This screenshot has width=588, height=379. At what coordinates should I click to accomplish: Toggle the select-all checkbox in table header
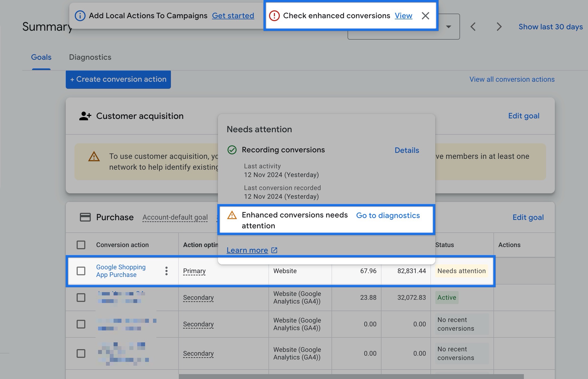[x=81, y=245]
